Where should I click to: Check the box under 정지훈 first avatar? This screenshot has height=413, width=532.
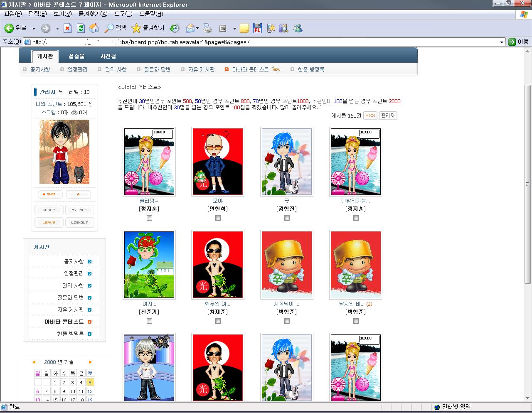tap(149, 218)
